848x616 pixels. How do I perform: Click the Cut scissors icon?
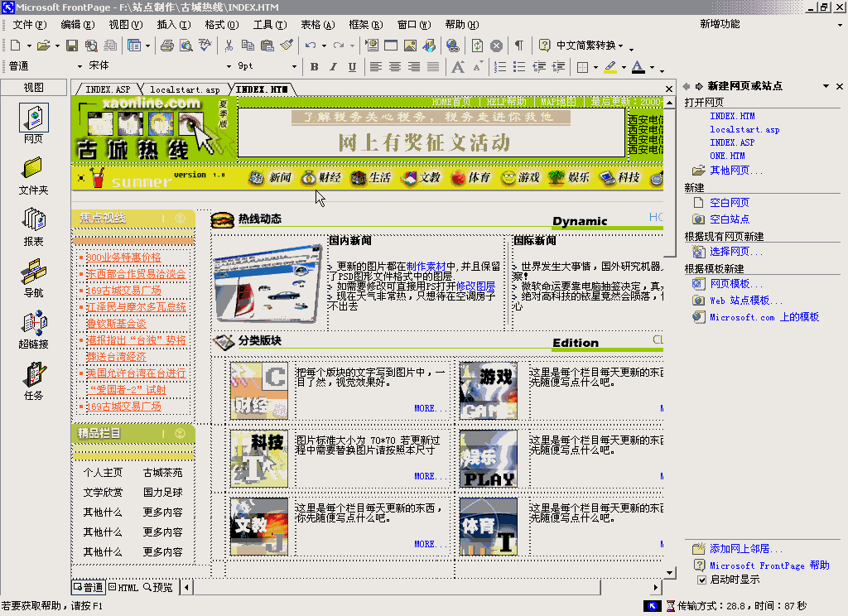[x=229, y=46]
